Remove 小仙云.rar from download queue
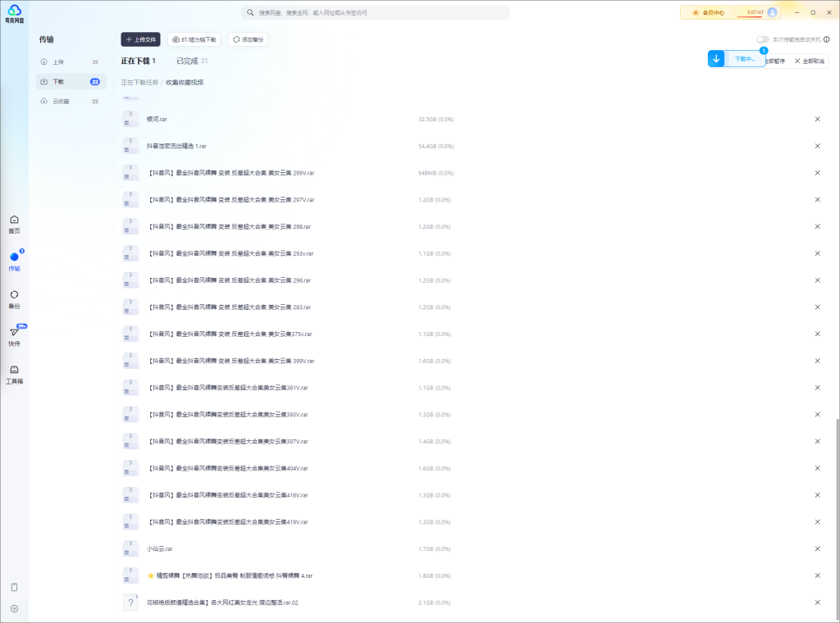 [817, 549]
